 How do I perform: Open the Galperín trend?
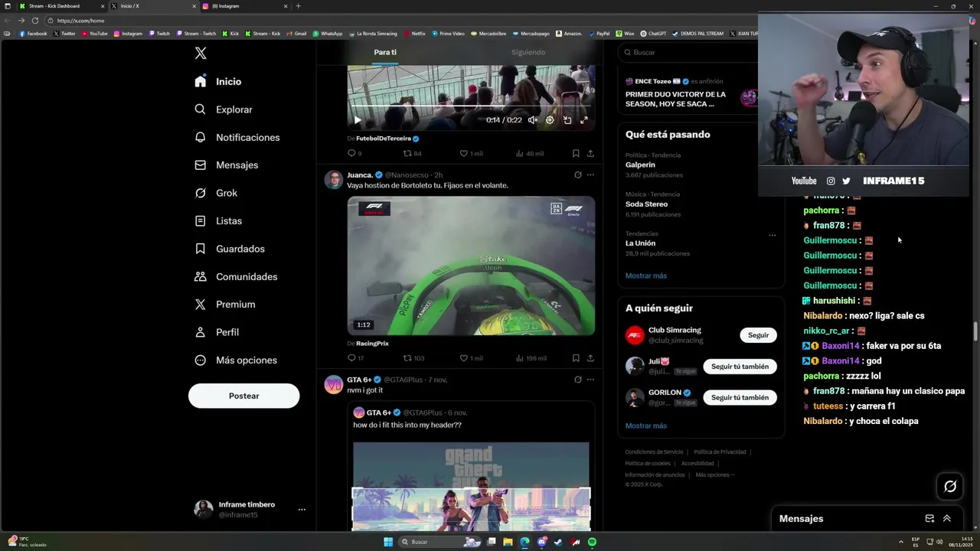(640, 165)
